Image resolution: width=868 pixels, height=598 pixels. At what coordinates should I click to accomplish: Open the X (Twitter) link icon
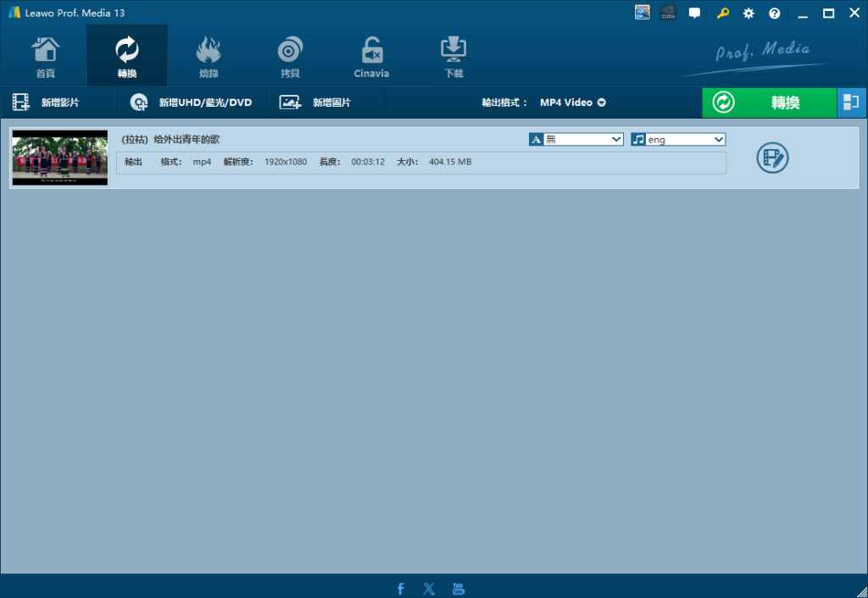tap(429, 589)
